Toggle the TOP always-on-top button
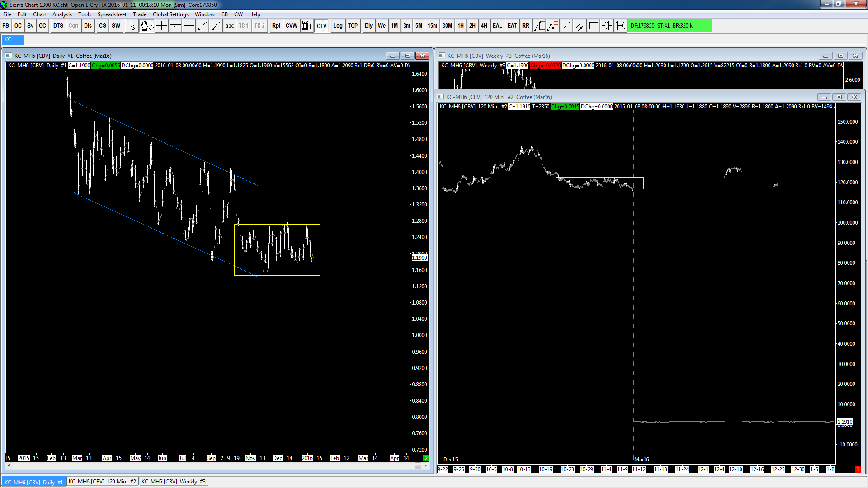Screen dimensions: 868x488 click(x=353, y=26)
